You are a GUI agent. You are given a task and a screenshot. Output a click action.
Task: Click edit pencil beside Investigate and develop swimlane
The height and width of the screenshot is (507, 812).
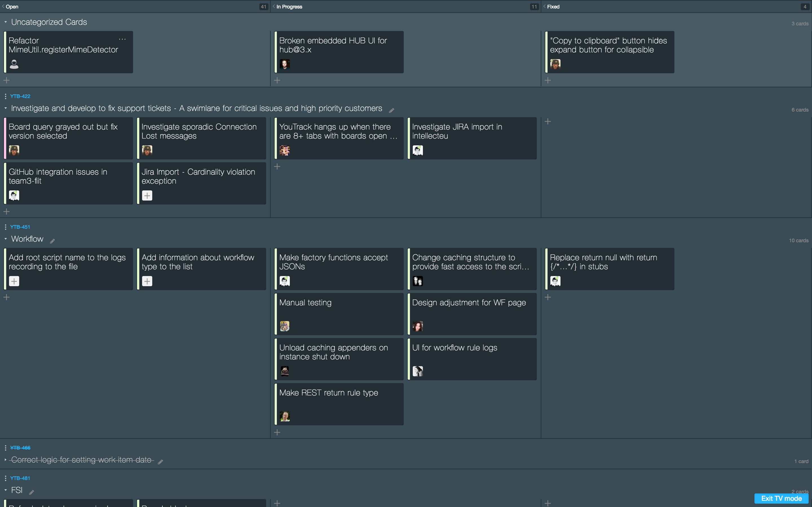(391, 110)
